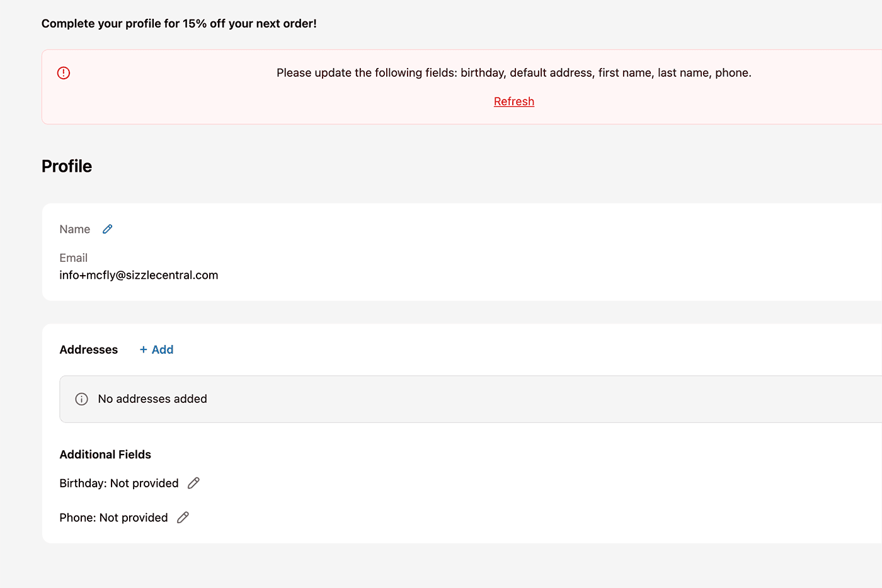Edit birthday with its pencil icon

tap(193, 483)
